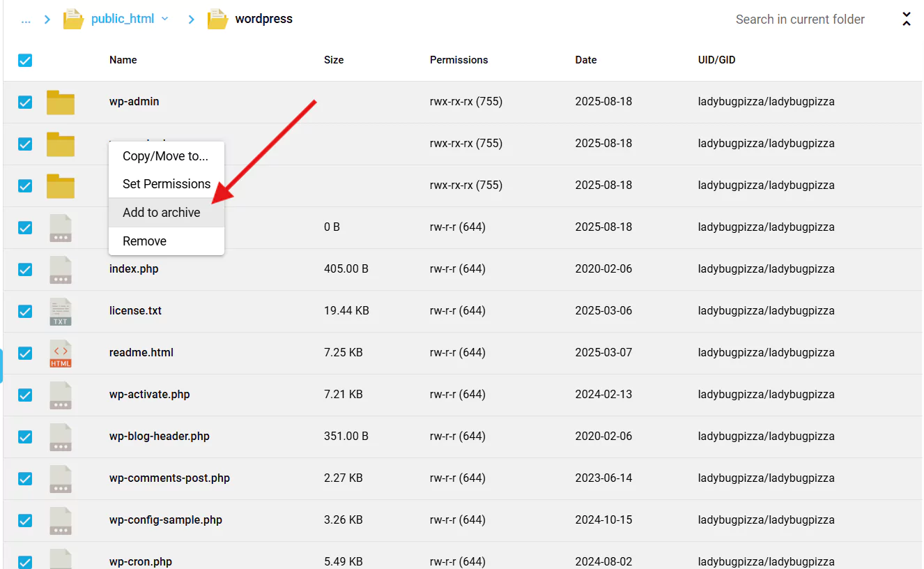Click the wp-config-sample.php file name
The image size is (924, 569).
(166, 520)
